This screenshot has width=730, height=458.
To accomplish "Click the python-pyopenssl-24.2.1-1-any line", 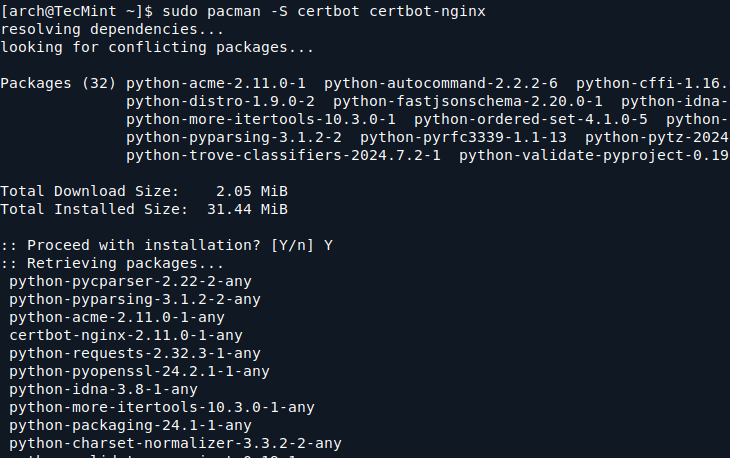I will [140, 371].
